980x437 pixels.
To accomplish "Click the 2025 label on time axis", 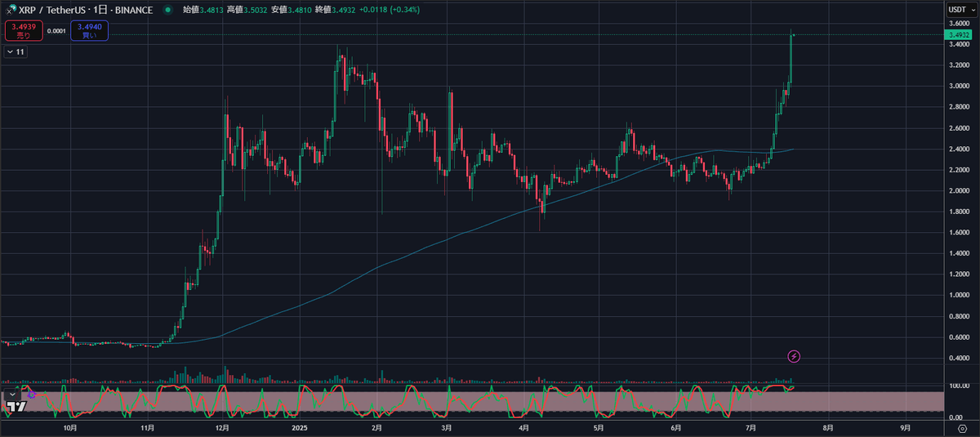I will tap(298, 427).
